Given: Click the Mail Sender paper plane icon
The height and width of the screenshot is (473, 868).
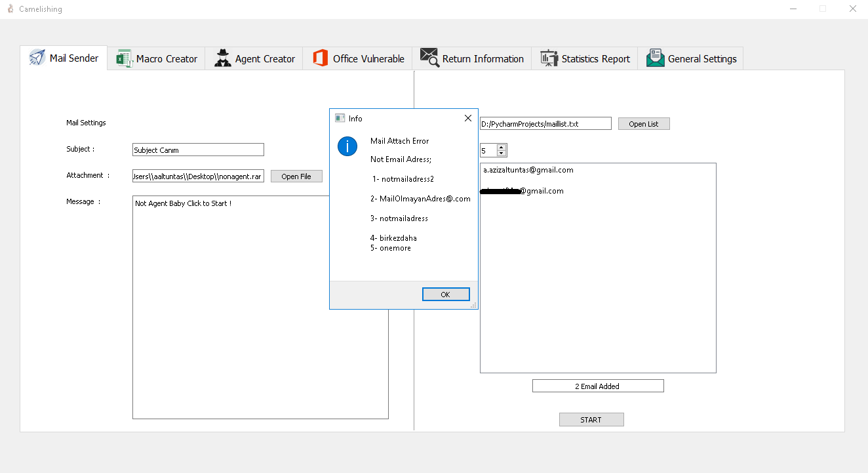Looking at the screenshot, I should 37,58.
